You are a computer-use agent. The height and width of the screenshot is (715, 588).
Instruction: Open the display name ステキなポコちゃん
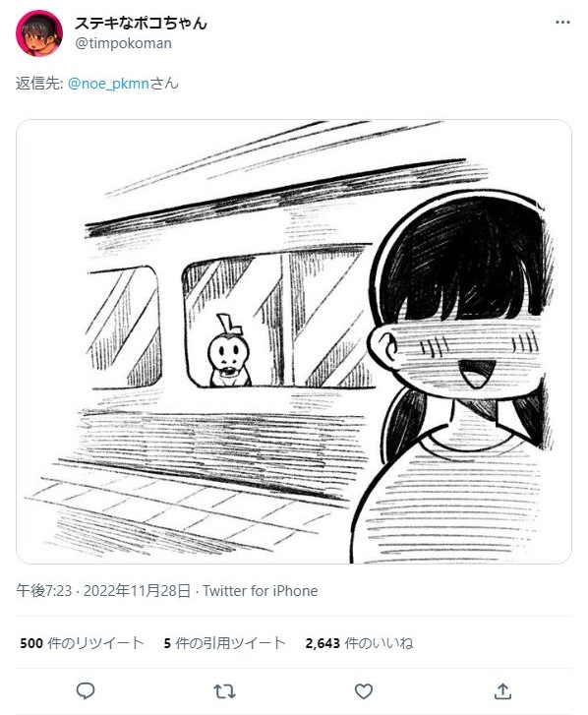click(141, 23)
